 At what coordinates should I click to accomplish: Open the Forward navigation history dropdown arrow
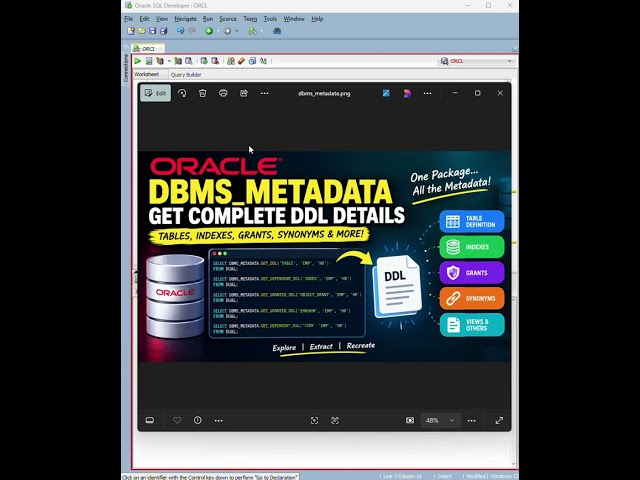pos(237,31)
